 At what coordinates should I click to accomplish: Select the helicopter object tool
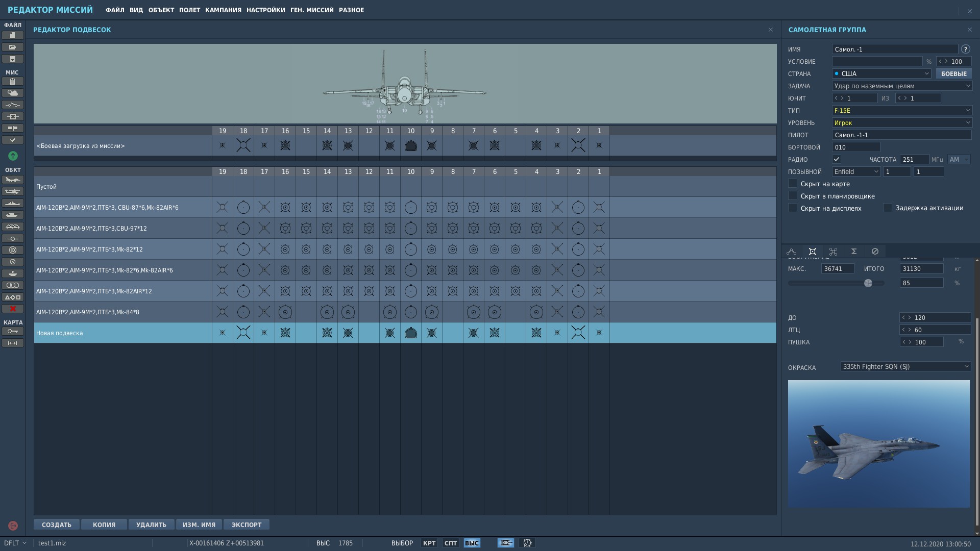(13, 191)
